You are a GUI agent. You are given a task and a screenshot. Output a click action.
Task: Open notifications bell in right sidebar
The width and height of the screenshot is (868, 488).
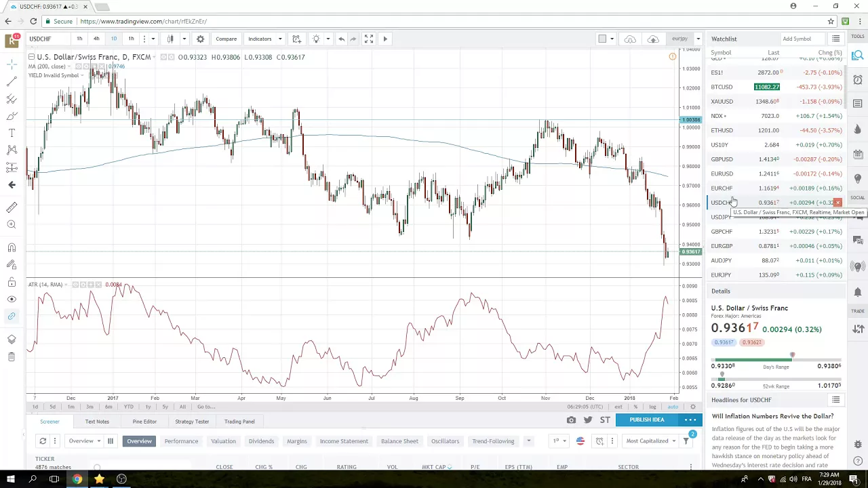[858, 292]
